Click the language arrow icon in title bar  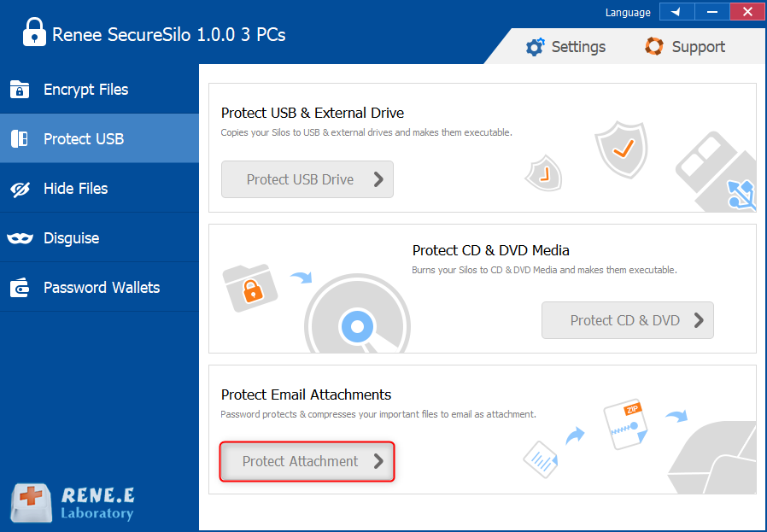coord(676,12)
